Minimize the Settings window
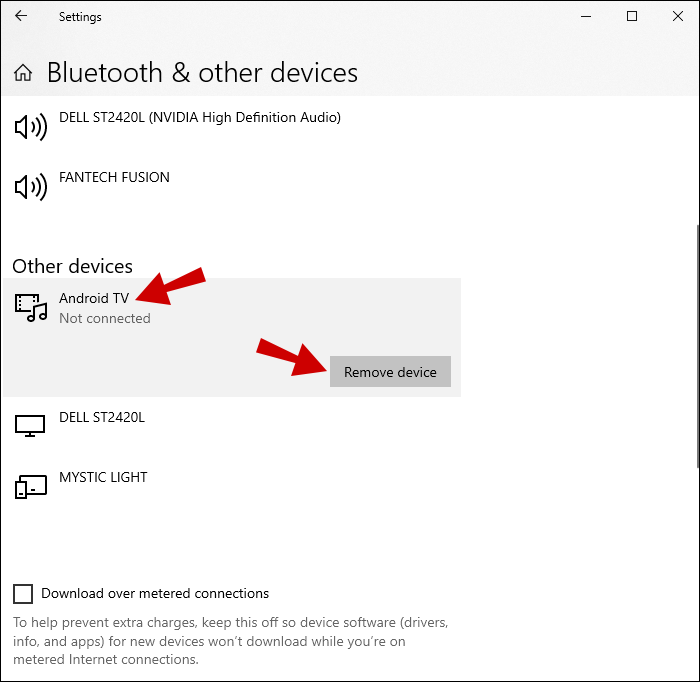Viewport: 700px width, 682px height. click(x=585, y=16)
